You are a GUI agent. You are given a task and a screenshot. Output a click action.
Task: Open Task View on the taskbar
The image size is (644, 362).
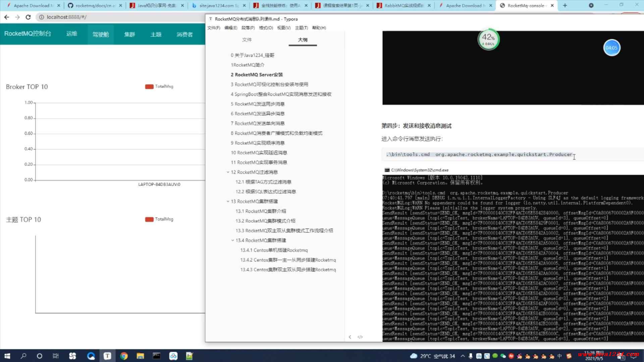56,356
